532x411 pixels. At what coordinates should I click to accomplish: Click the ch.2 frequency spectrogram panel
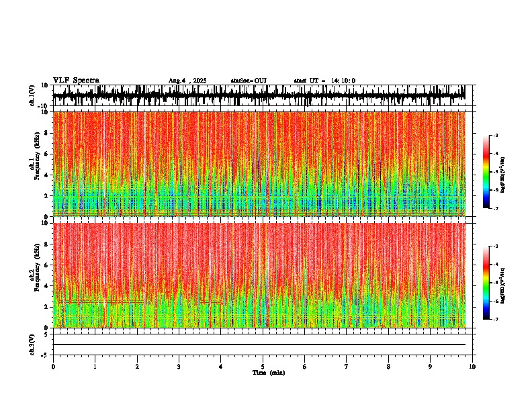pyautogui.click(x=262, y=275)
